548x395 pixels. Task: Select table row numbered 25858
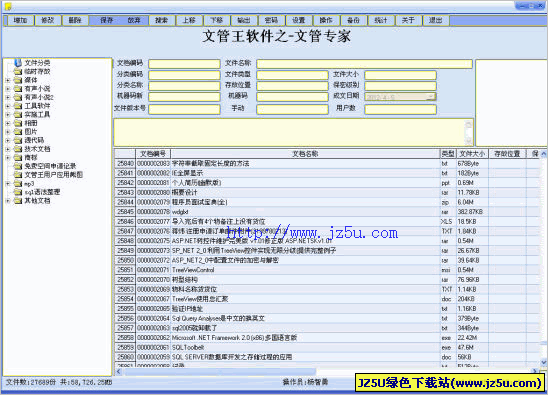(x=327, y=338)
